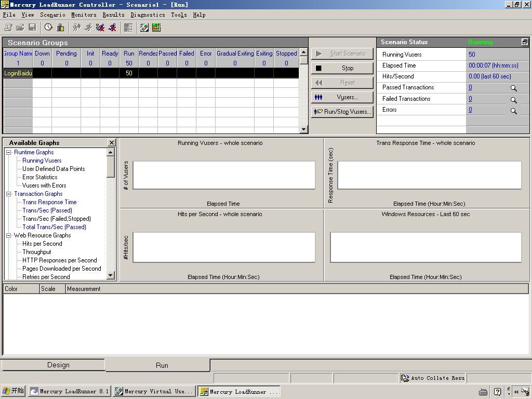
Task: Collapse the Web Resource Graphs tree node
Action: pyautogui.click(x=9, y=235)
